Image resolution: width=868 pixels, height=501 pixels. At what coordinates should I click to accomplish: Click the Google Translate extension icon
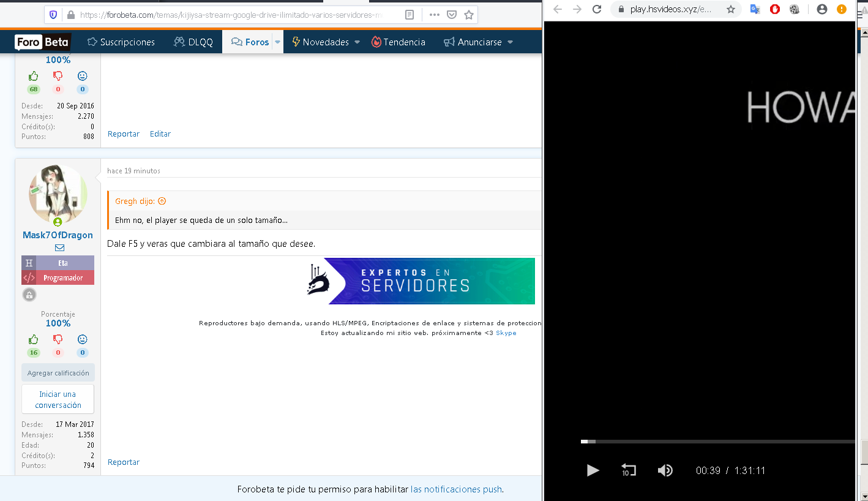pos(755,9)
